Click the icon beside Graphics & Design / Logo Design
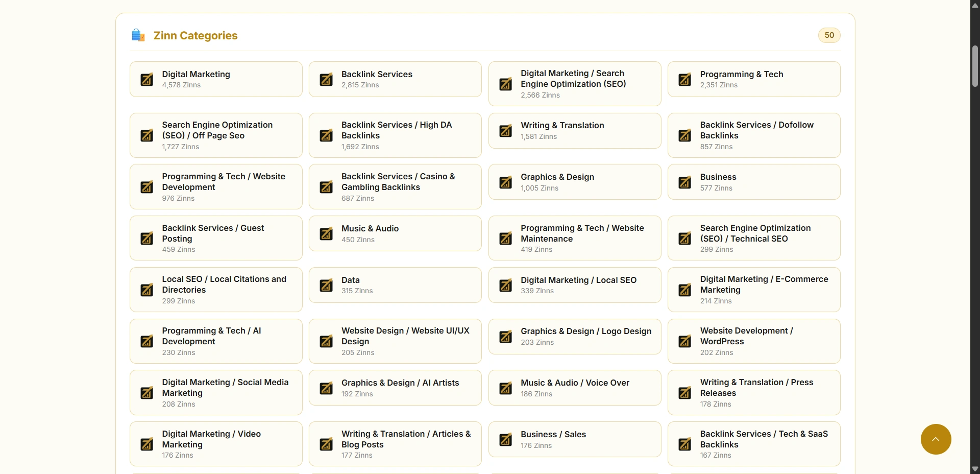This screenshot has height=474, width=980. pos(506,337)
